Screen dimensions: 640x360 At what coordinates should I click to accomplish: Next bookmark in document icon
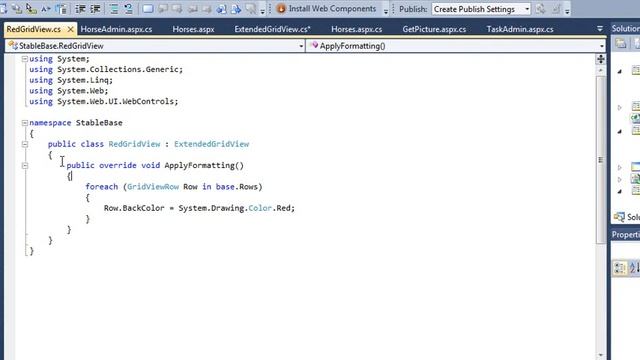pos(236,9)
